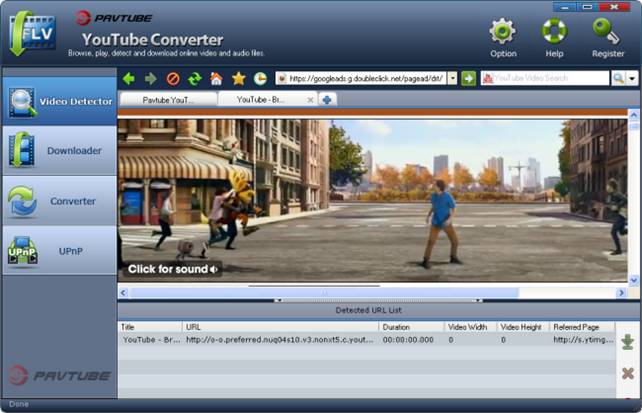This screenshot has width=642, height=413.
Task: Click vertical scrollbar up arrow
Action: click(x=633, y=115)
